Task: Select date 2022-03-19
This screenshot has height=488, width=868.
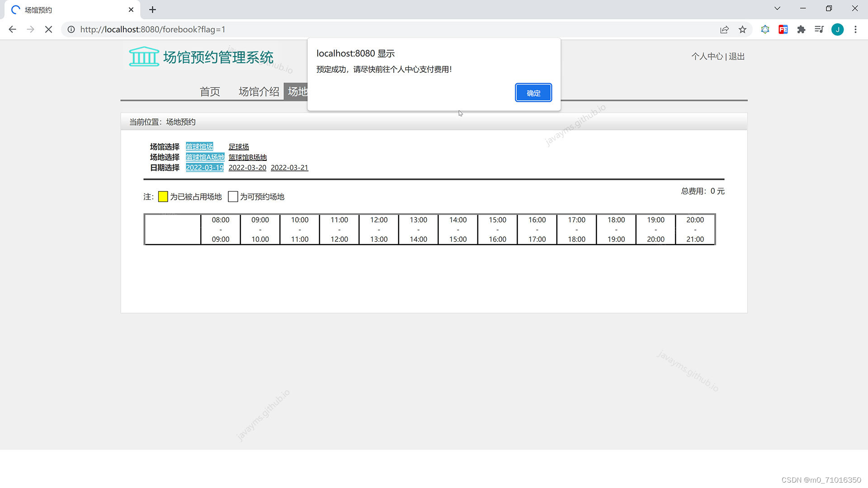Action: click(x=204, y=167)
